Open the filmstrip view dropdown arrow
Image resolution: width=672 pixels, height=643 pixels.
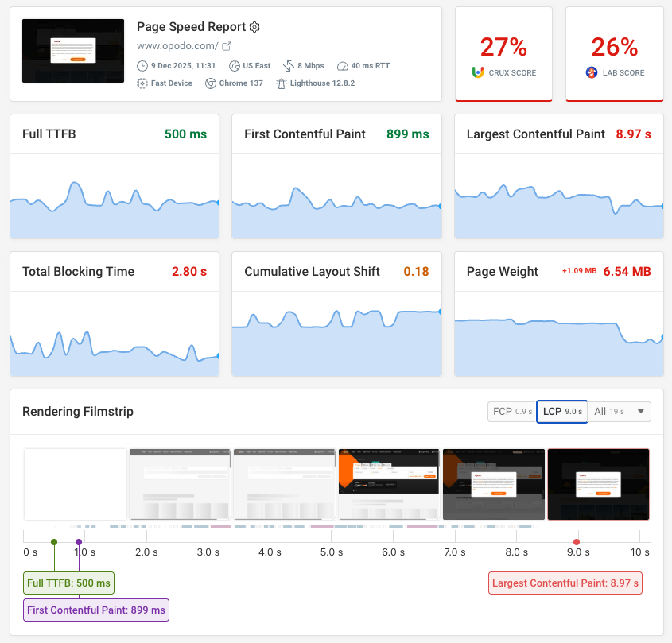pyautogui.click(x=641, y=412)
